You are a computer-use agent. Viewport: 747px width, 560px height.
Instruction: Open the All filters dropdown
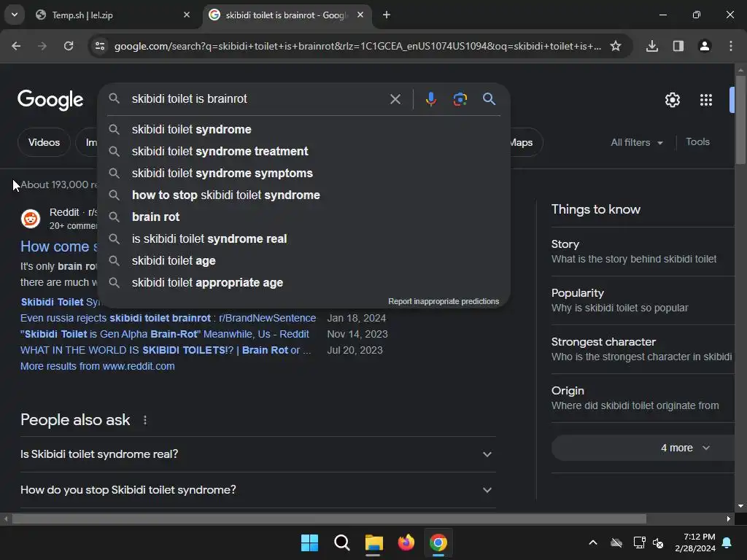tap(637, 142)
